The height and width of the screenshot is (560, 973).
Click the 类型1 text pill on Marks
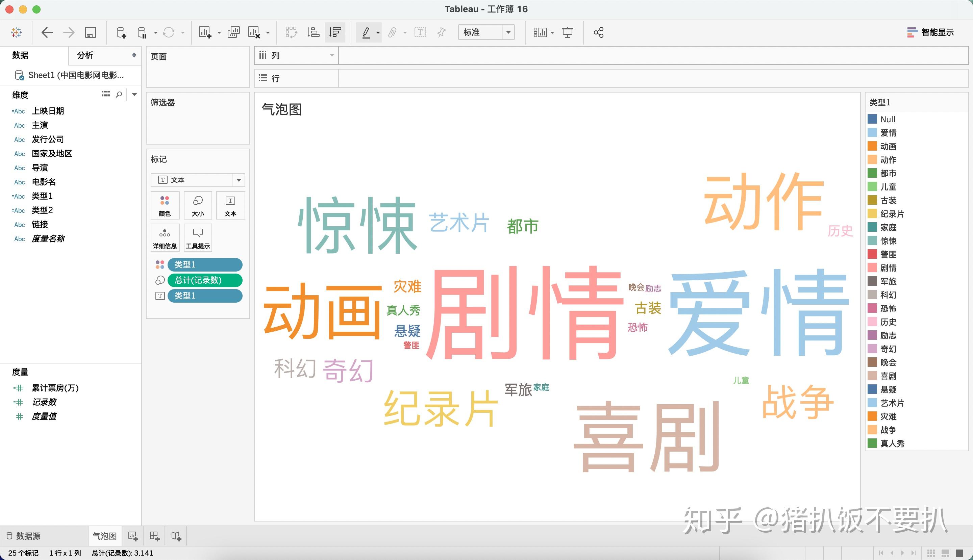pos(205,296)
